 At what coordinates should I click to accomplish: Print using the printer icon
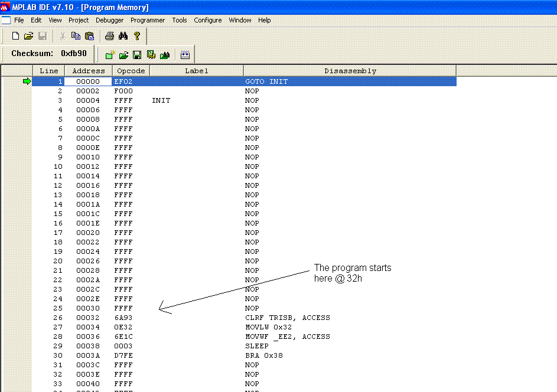pyautogui.click(x=109, y=36)
